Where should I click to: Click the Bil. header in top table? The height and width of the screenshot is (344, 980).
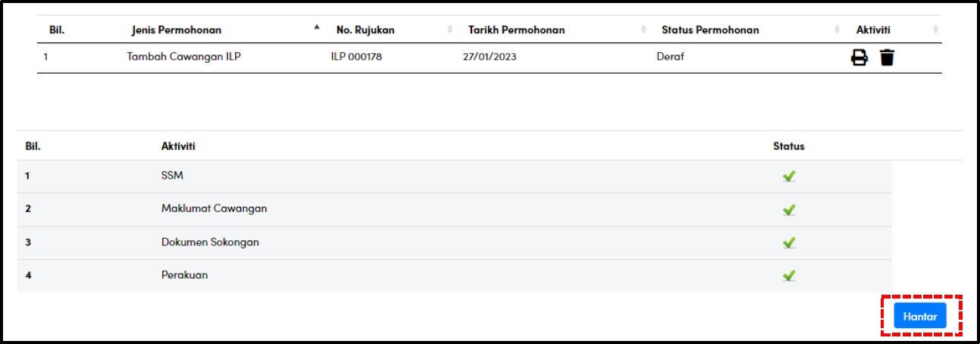(x=57, y=30)
